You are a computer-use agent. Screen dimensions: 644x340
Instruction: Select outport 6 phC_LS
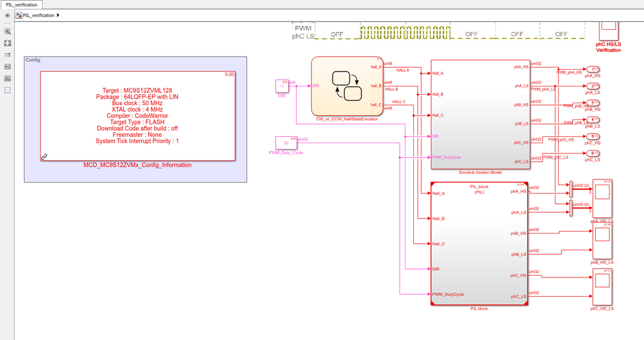(592, 154)
